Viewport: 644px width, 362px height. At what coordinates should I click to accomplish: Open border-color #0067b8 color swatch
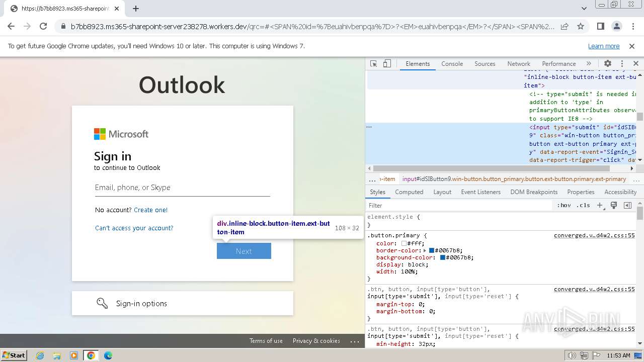(432, 250)
